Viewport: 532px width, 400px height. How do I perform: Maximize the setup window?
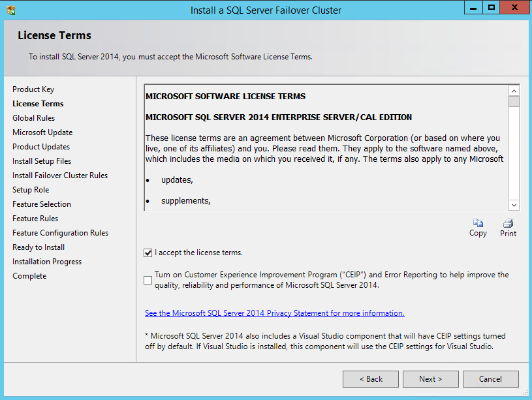tap(492, 8)
